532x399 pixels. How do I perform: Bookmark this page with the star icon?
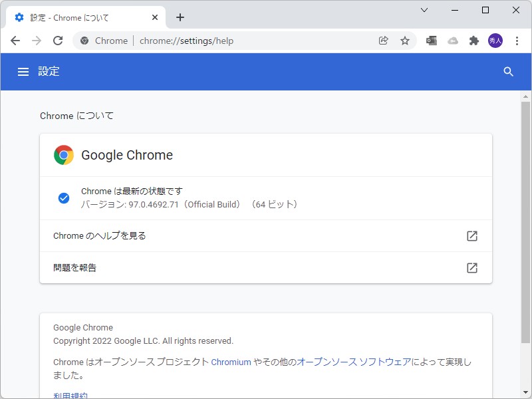pos(406,41)
